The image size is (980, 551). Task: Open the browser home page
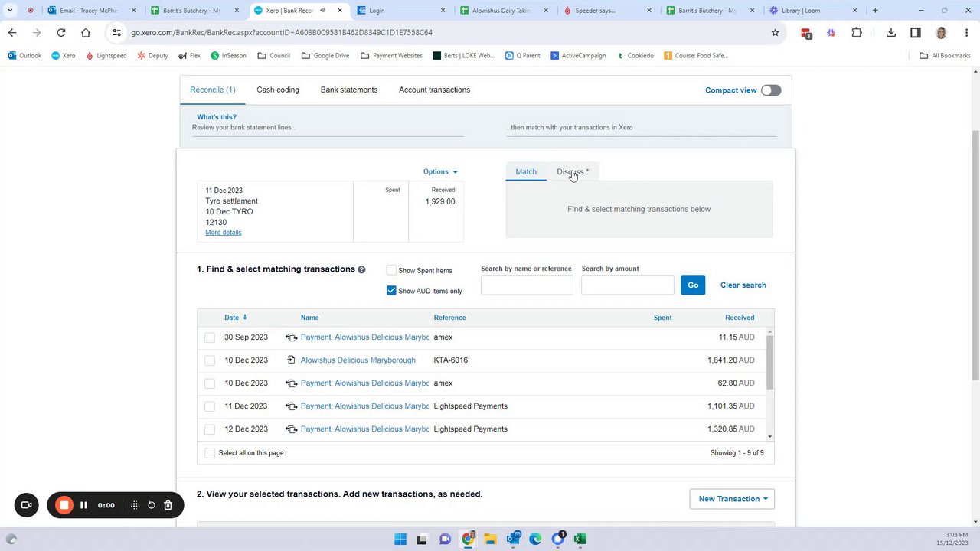(x=86, y=33)
